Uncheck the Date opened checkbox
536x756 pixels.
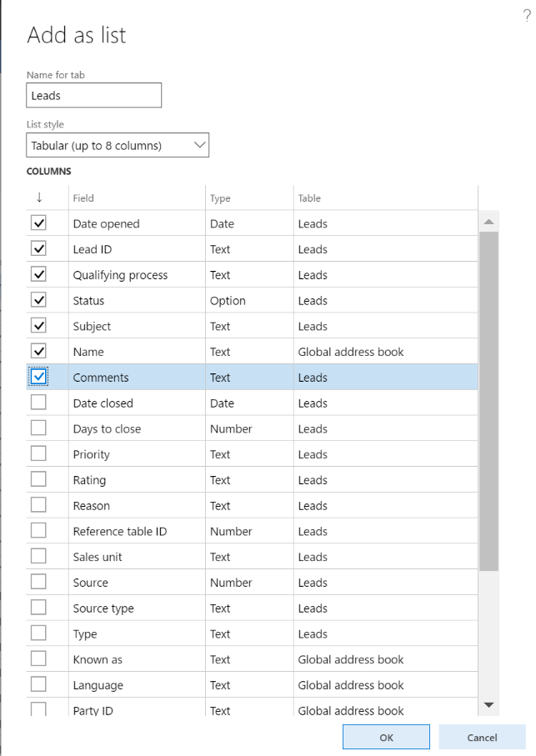point(38,223)
